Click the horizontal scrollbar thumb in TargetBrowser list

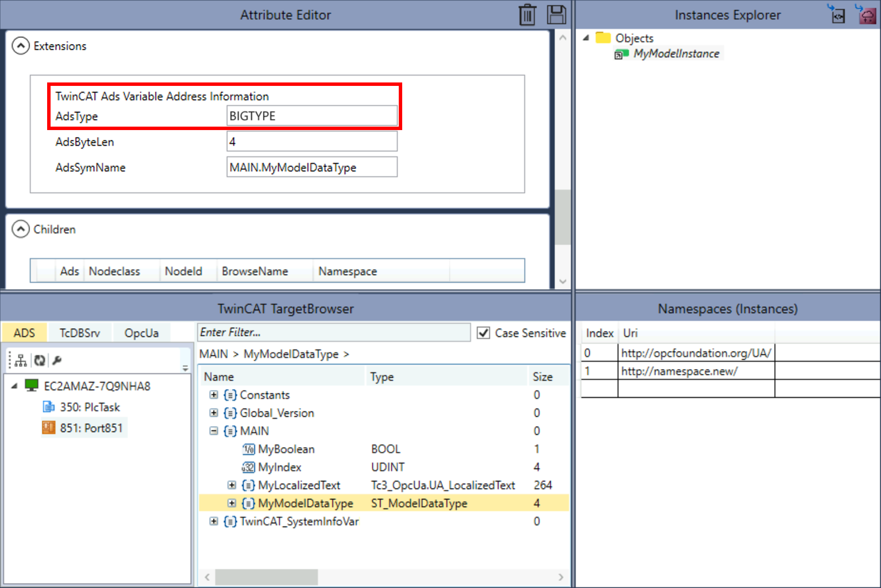tap(266, 577)
